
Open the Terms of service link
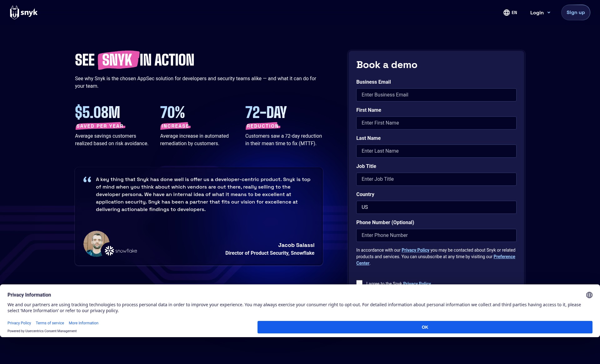point(50,323)
